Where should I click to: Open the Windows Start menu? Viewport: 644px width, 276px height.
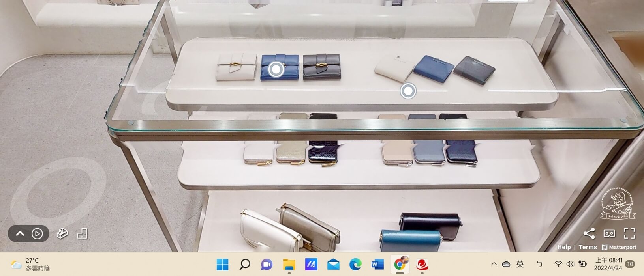[222, 264]
